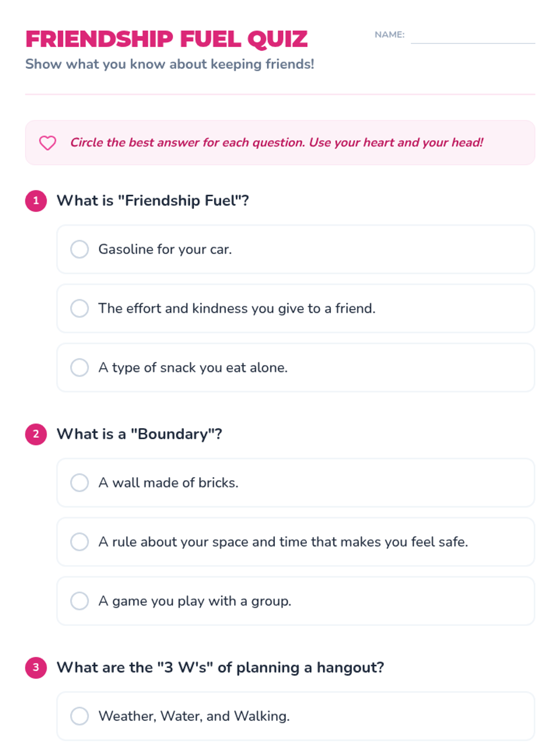Select "A type of snack" radio circle
The image size is (560, 747).
pos(79,368)
